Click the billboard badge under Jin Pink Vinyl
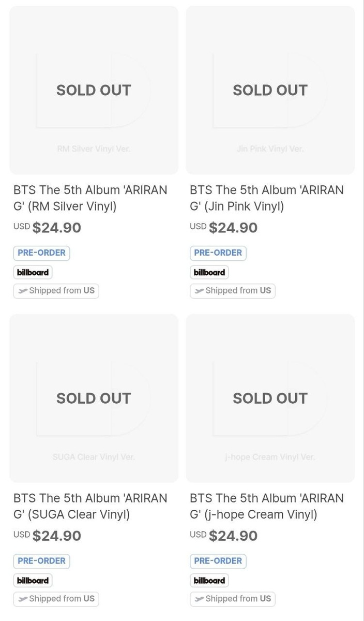 point(209,272)
